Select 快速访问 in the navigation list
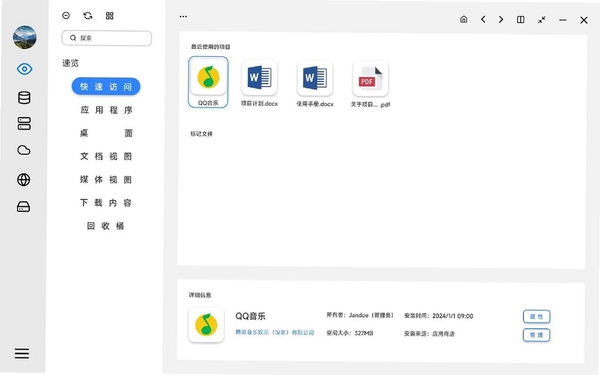Image resolution: width=600 pixels, height=375 pixels. [x=106, y=86]
